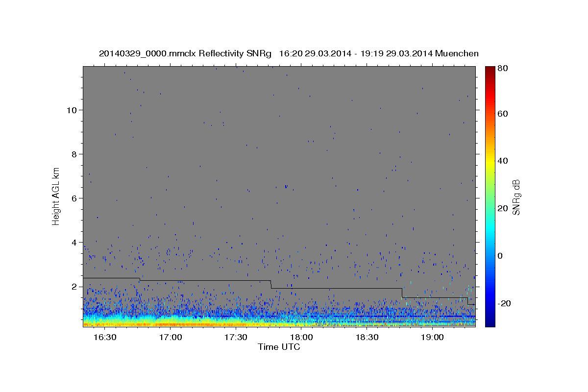Click the height tick label 6
This screenshot has width=588, height=392.
pos(74,198)
